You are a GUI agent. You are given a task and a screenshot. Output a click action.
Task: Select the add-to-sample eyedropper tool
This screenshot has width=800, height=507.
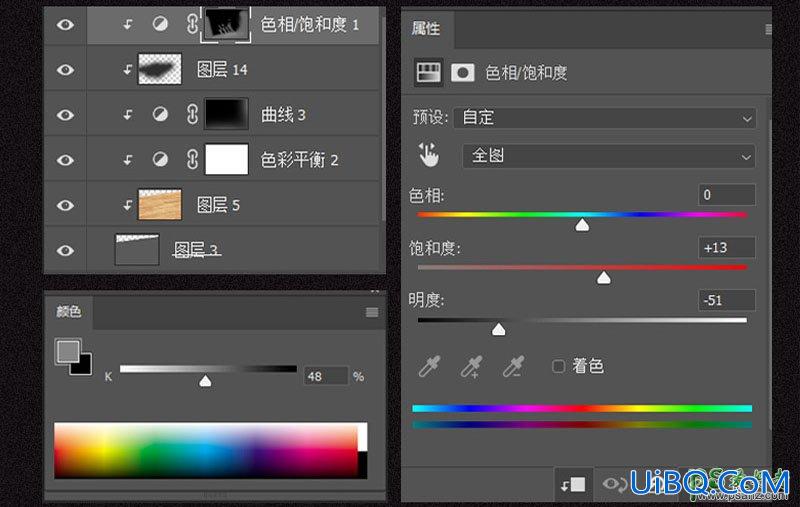471,366
